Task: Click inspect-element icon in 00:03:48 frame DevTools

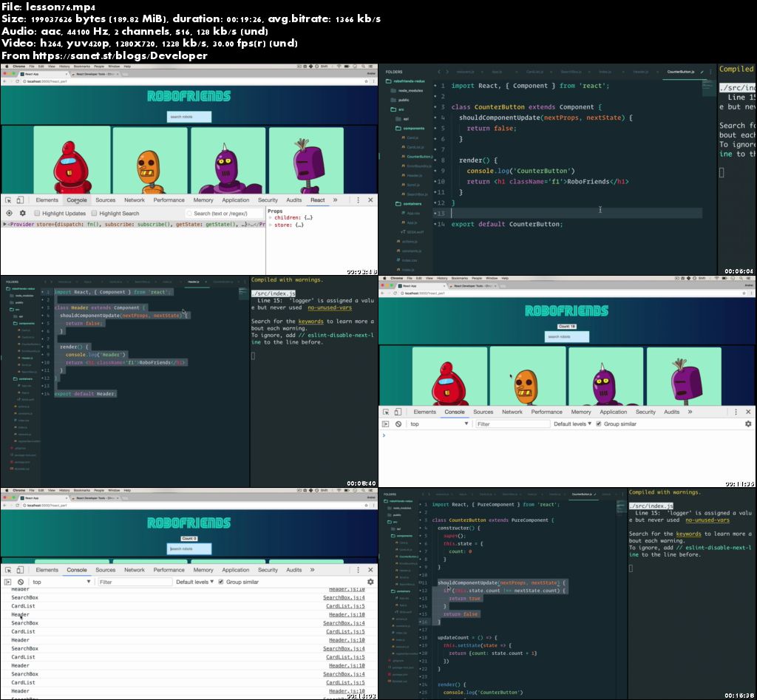Action: [x=8, y=200]
